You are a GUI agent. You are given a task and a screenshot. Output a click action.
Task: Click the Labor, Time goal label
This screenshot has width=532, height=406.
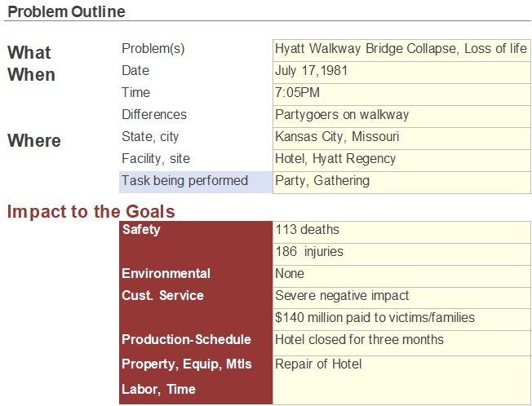[158, 389]
